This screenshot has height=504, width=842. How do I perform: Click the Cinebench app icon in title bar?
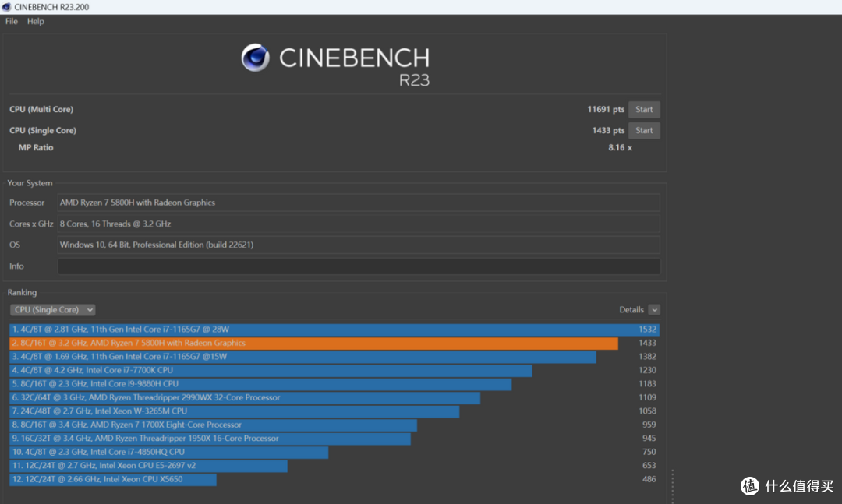coord(6,7)
